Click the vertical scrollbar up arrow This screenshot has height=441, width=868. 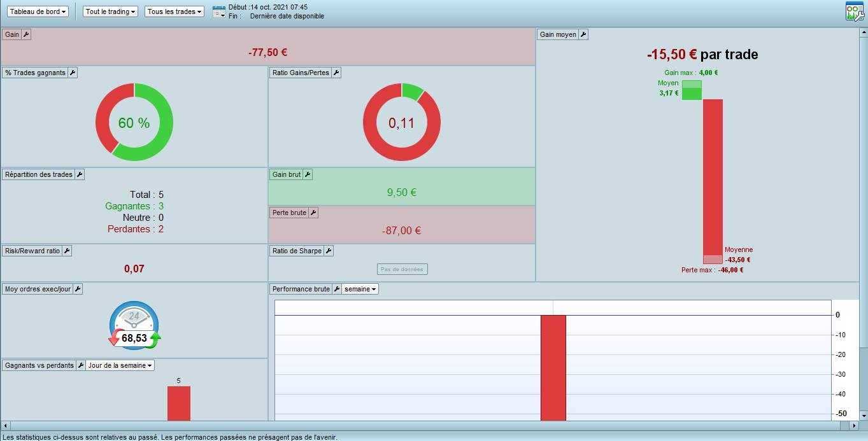pos(864,32)
